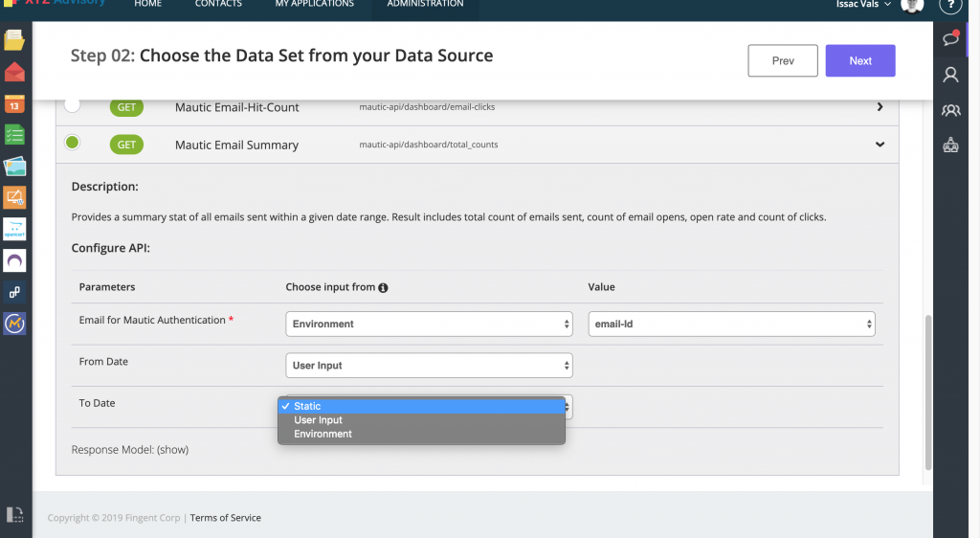The width and height of the screenshot is (980, 538).
Task: Click the Mautic Email-Hit-Count title
Action: click(x=237, y=107)
